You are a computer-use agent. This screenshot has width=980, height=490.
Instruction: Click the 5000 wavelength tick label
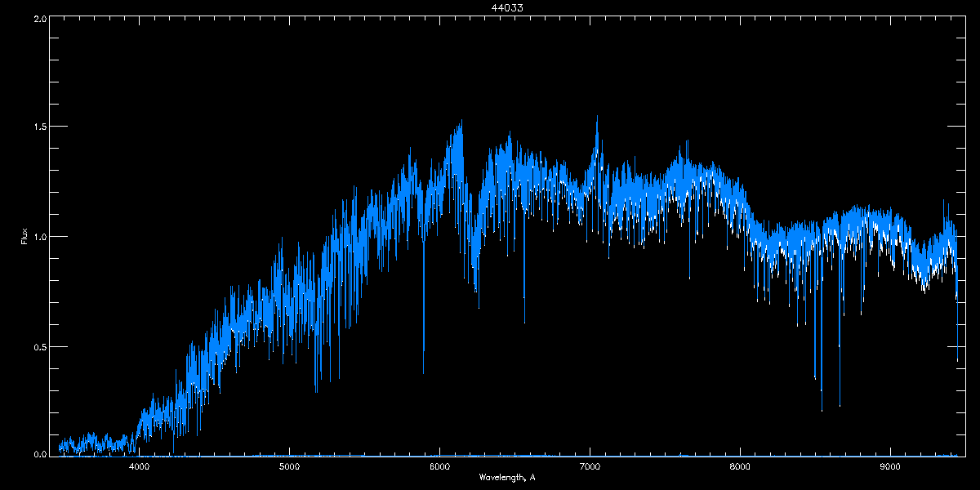[290, 466]
